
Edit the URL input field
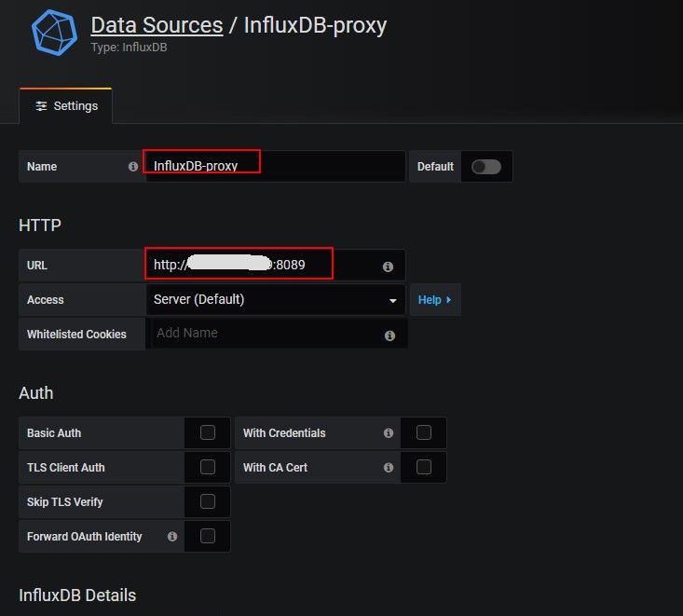[276, 265]
